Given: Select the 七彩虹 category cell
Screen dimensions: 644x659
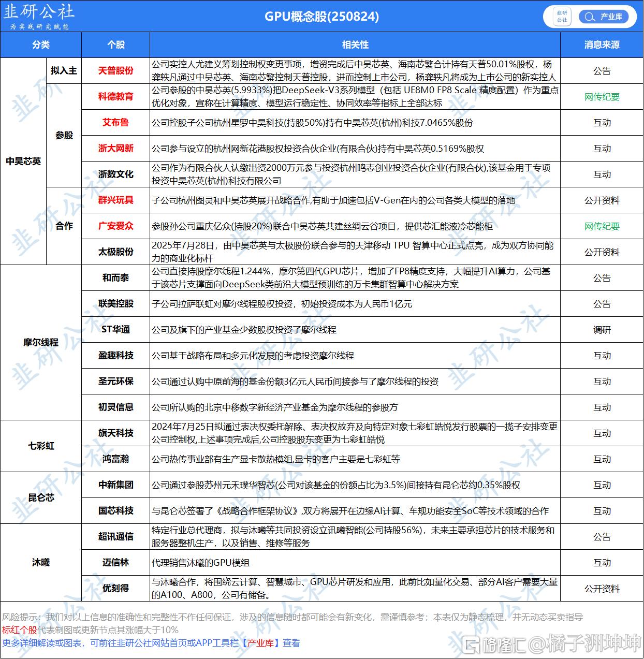Looking at the screenshot, I should 41,446.
